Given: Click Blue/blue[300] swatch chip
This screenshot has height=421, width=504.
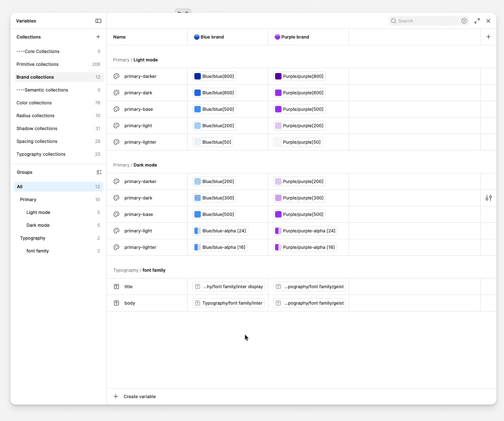Looking at the screenshot, I should point(214,198).
